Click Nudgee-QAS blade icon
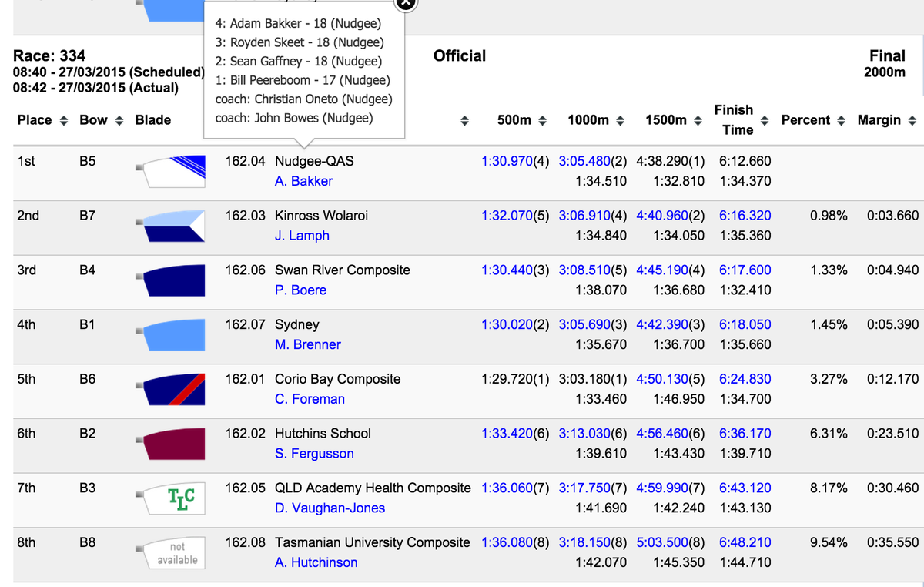 click(x=170, y=170)
